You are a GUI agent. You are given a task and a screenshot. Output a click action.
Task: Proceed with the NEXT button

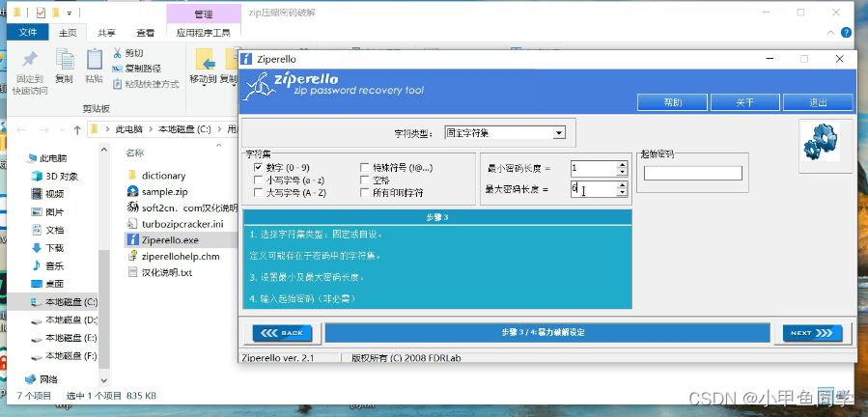pyautogui.click(x=812, y=333)
